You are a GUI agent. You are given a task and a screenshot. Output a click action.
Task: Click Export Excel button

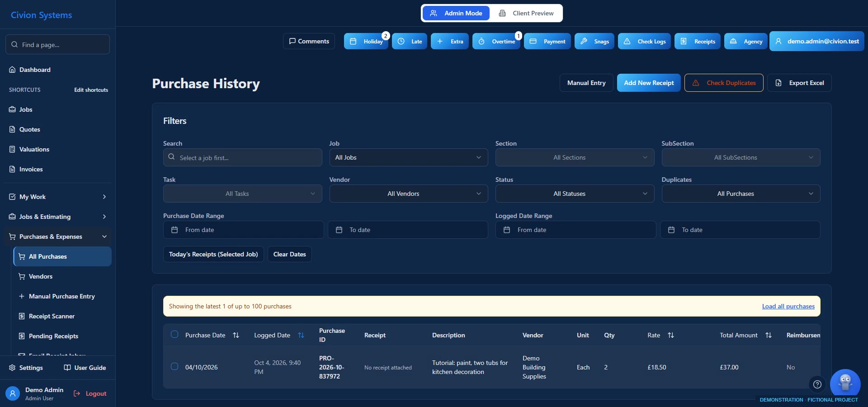799,83
